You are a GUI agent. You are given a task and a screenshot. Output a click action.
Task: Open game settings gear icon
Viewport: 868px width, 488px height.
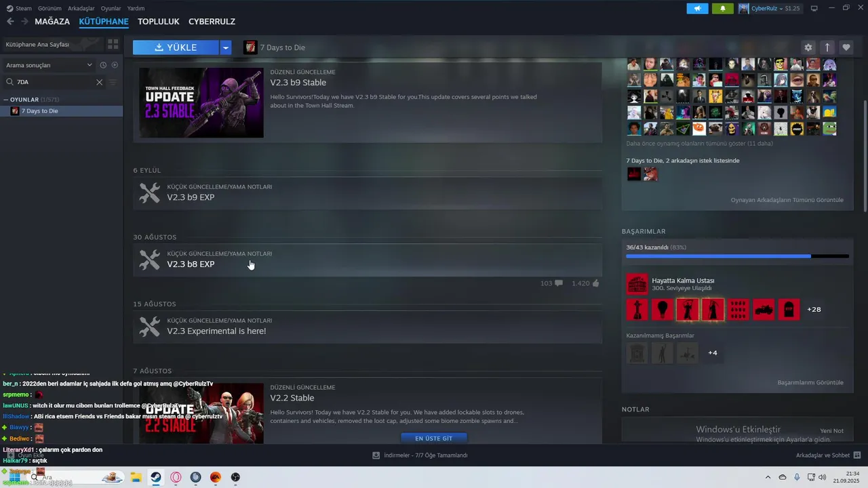coord(808,47)
